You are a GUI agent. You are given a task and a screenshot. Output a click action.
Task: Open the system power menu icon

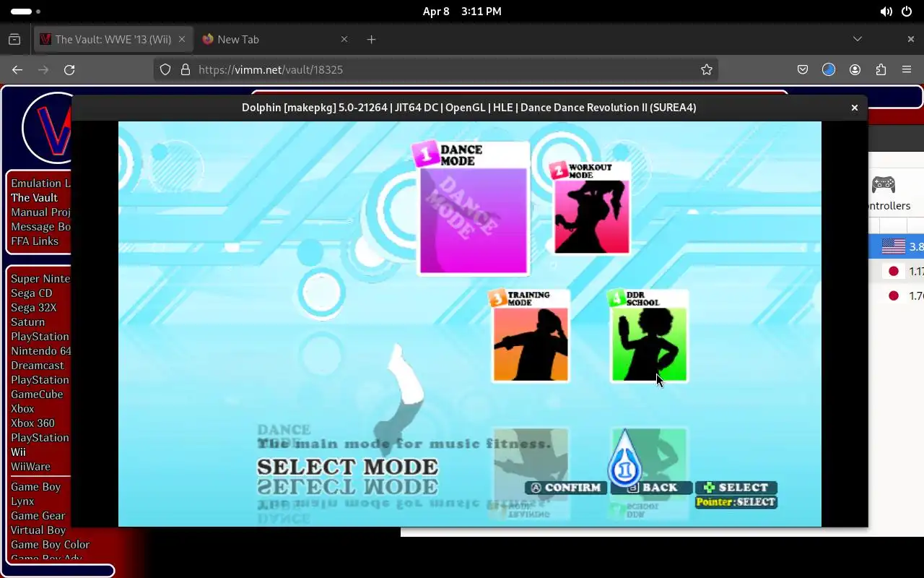(907, 12)
